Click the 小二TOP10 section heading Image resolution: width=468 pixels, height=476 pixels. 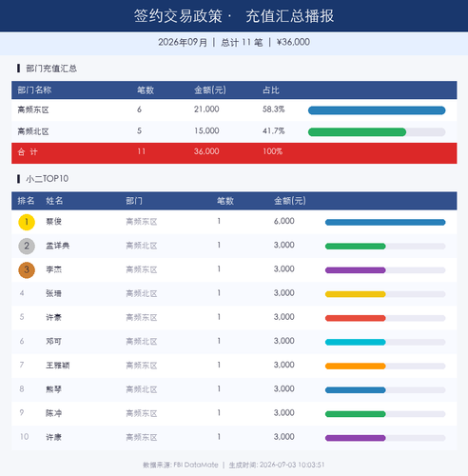48,179
